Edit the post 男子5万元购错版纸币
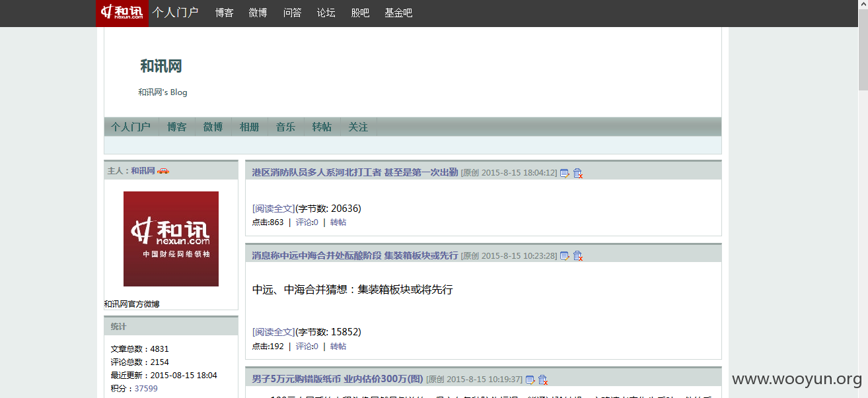Viewport: 868px width, 398px height. 530,380
